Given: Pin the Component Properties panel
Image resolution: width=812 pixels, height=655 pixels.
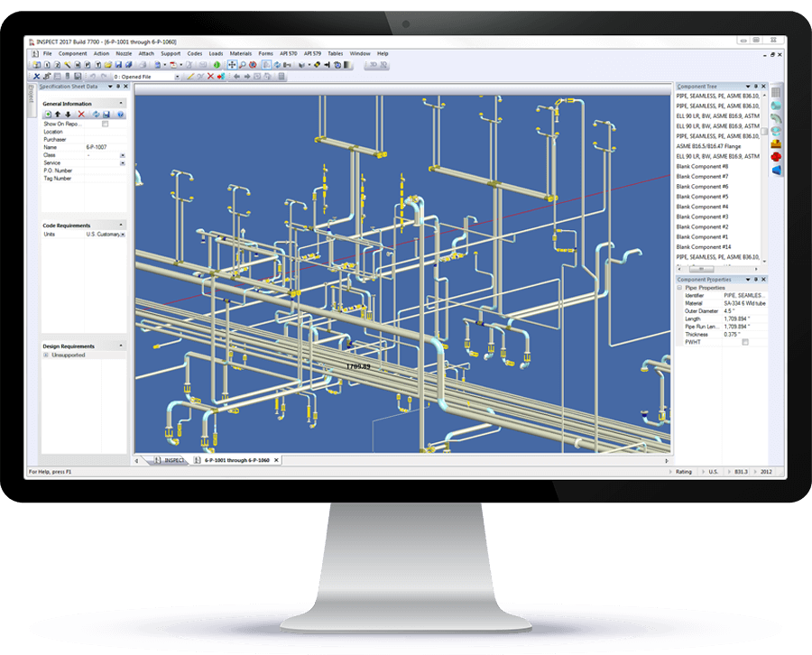Looking at the screenshot, I should 756,280.
